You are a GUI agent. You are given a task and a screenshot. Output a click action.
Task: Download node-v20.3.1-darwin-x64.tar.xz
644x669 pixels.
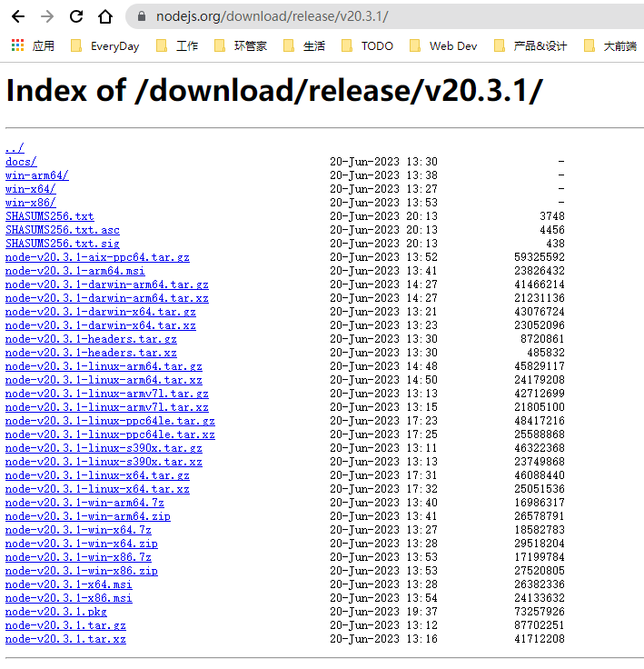click(100, 325)
